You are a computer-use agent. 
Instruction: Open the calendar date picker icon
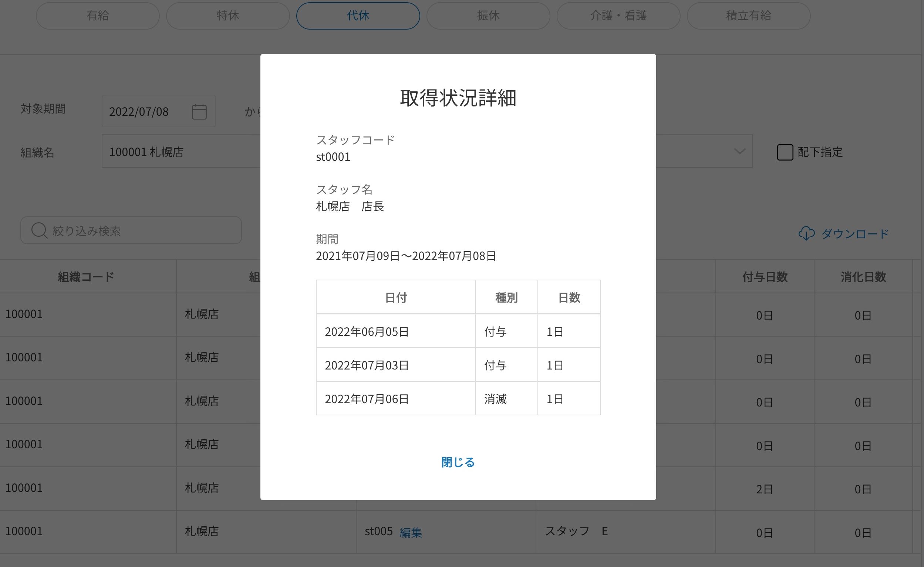tap(199, 112)
